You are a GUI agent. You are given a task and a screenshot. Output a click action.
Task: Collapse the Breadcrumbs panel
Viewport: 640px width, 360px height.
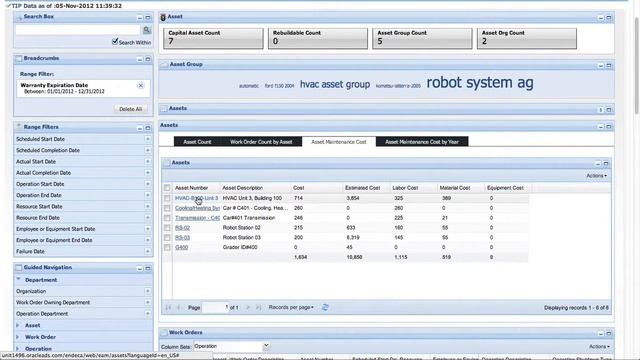tap(140, 59)
